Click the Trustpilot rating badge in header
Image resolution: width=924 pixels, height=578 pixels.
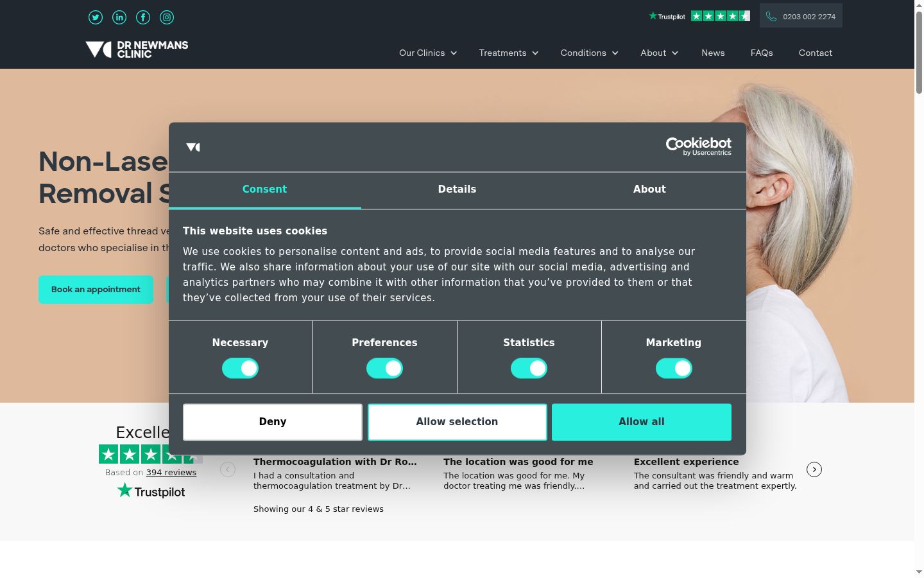point(699,16)
